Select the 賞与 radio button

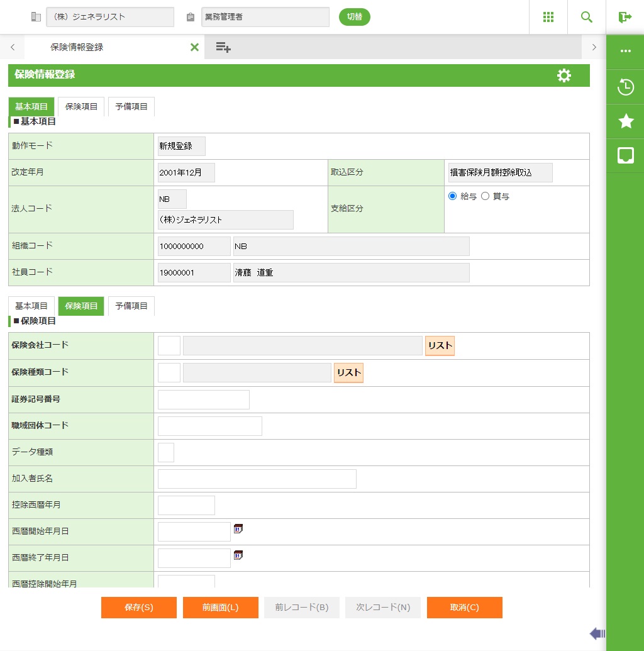[x=485, y=196]
